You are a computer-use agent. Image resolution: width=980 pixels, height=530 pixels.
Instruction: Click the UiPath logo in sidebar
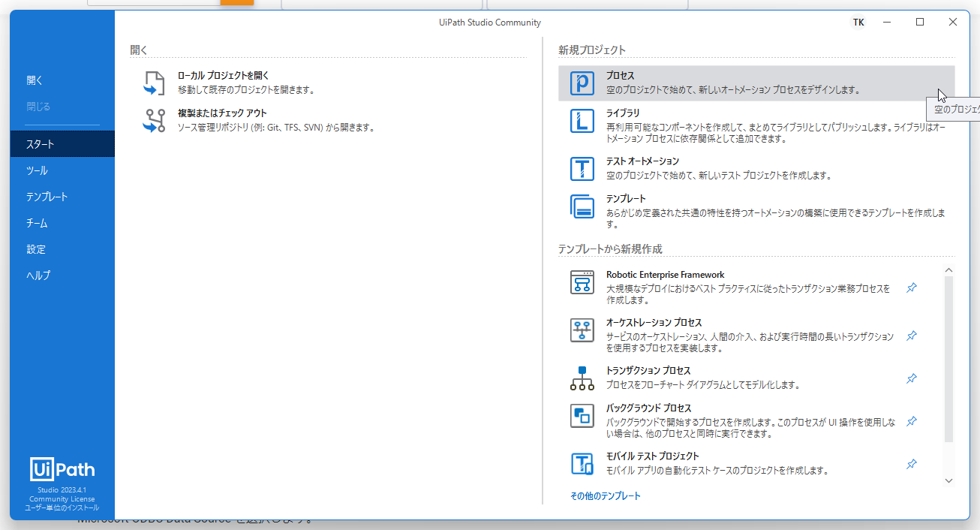click(x=62, y=469)
